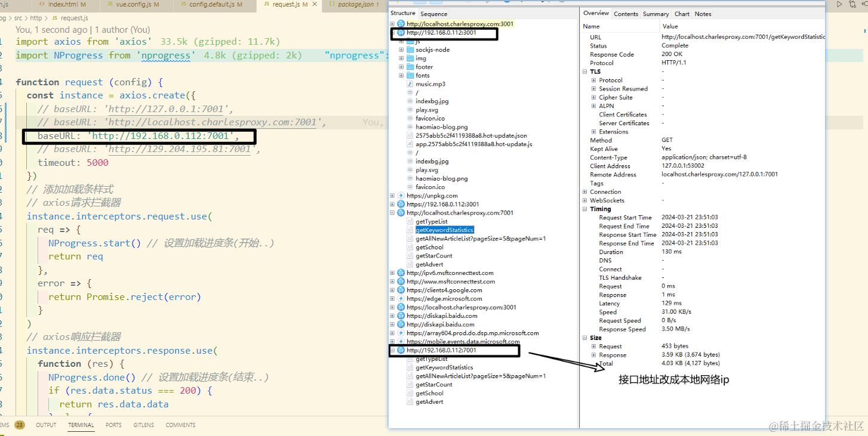Click the globe icon for https://192.168.0.112:3001
The height and width of the screenshot is (436, 868).
[x=401, y=204]
